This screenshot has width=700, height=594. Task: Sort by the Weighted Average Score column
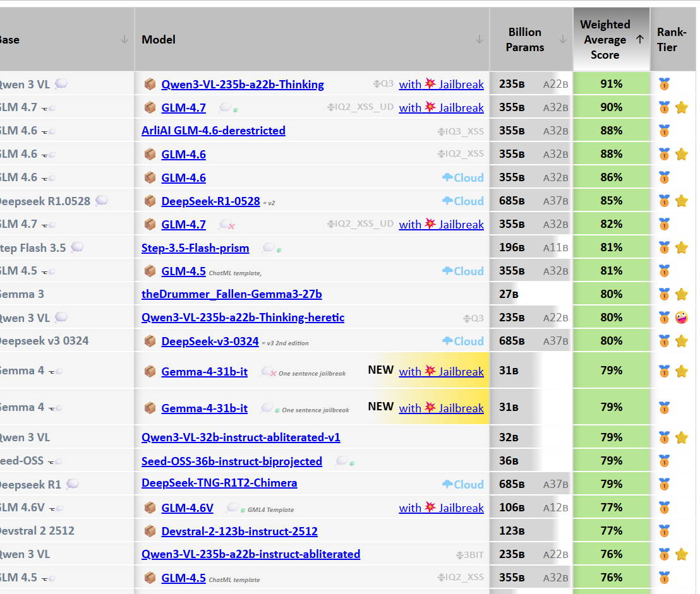[612, 40]
